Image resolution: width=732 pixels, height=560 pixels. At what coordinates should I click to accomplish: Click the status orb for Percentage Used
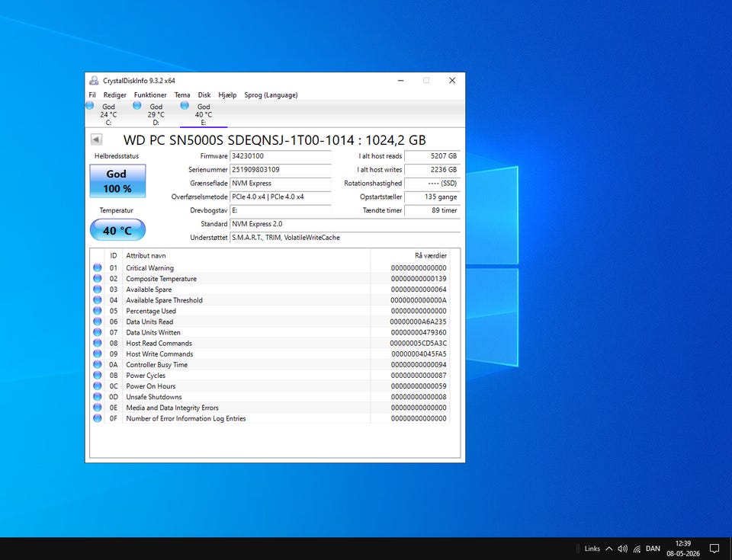point(97,310)
